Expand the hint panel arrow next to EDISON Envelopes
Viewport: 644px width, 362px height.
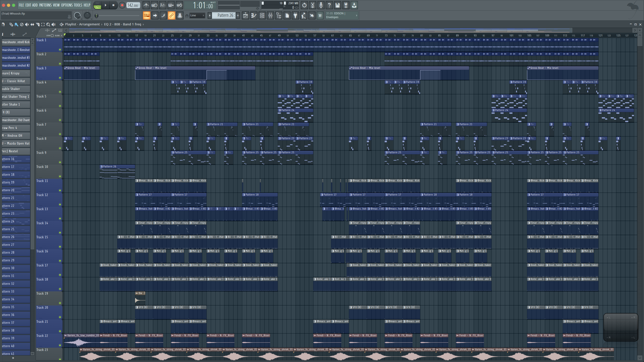(x=356, y=15)
